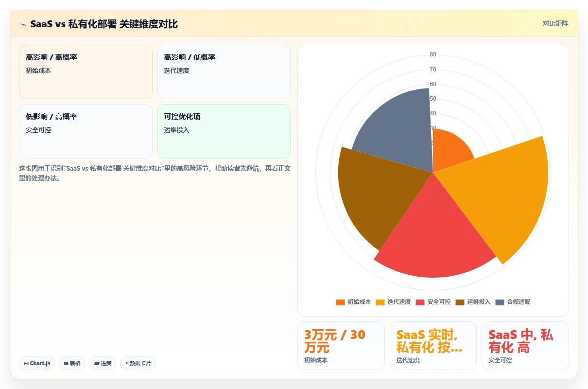Screen dimensions: 588x389
Task: Select the 高影响 / 高概率 card
Action: pos(86,72)
